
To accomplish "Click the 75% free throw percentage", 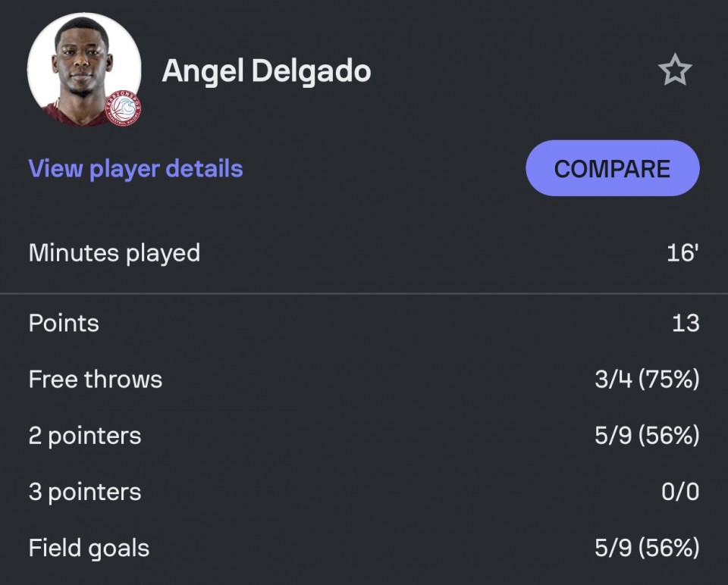I will coord(669,379).
